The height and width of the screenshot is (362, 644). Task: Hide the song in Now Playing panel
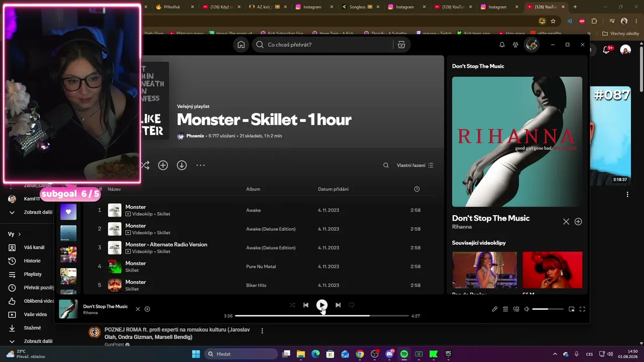566,222
